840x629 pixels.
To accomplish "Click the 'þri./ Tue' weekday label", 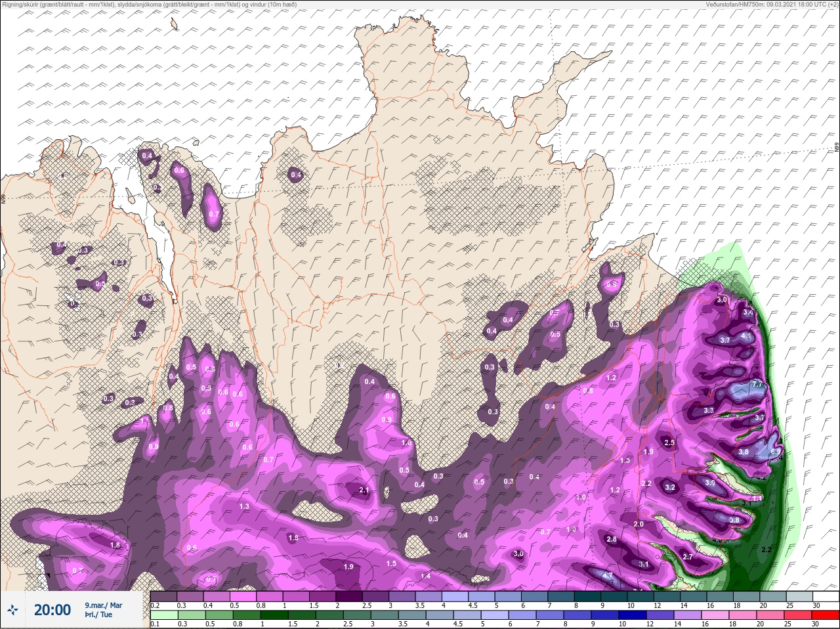I will click(98, 615).
